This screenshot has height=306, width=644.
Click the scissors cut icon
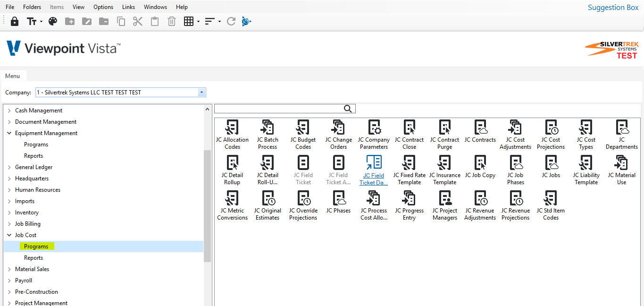click(137, 21)
